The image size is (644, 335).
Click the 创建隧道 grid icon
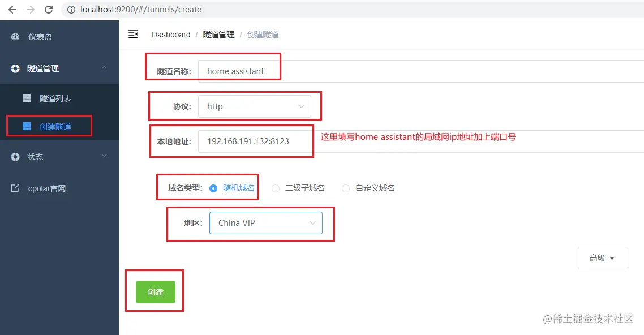(x=27, y=126)
